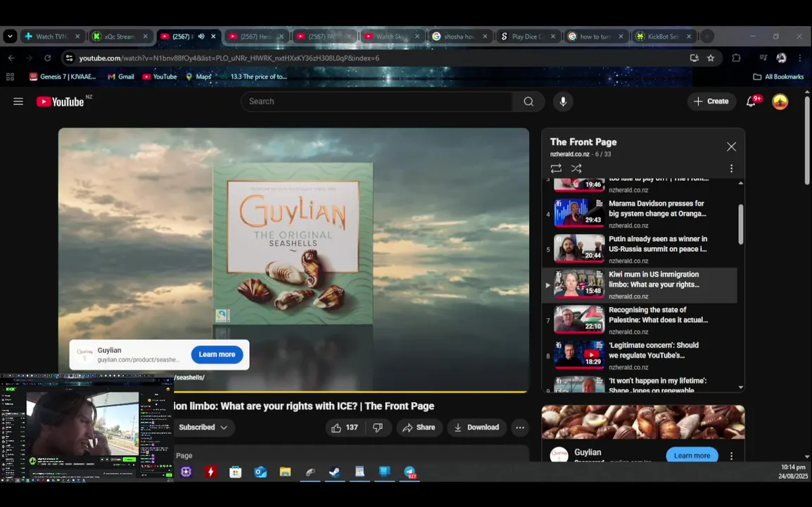812x507 pixels.
Task: Switch to the 'how to turn' Google tab
Action: [595, 37]
